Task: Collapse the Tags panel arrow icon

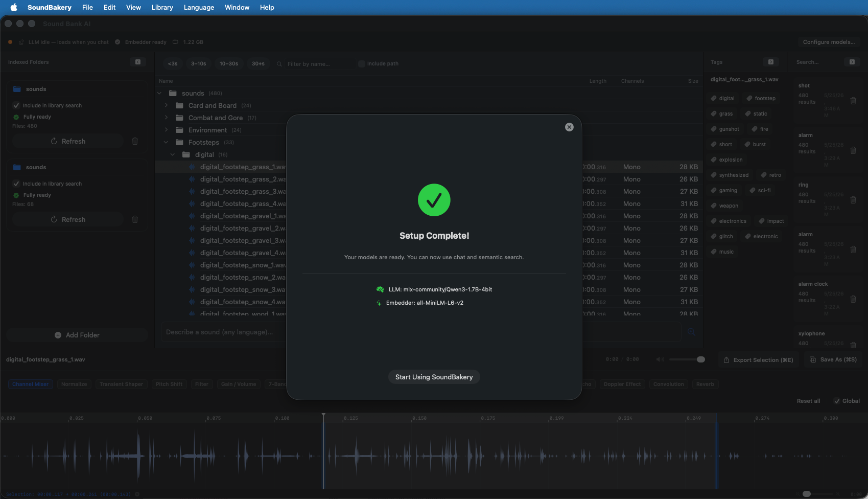Action: 771,62
